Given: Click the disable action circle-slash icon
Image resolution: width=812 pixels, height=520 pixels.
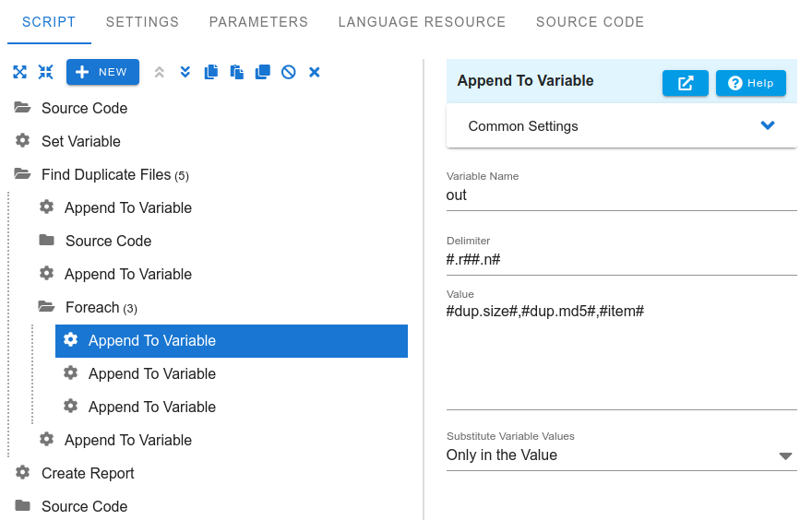Looking at the screenshot, I should (289, 72).
